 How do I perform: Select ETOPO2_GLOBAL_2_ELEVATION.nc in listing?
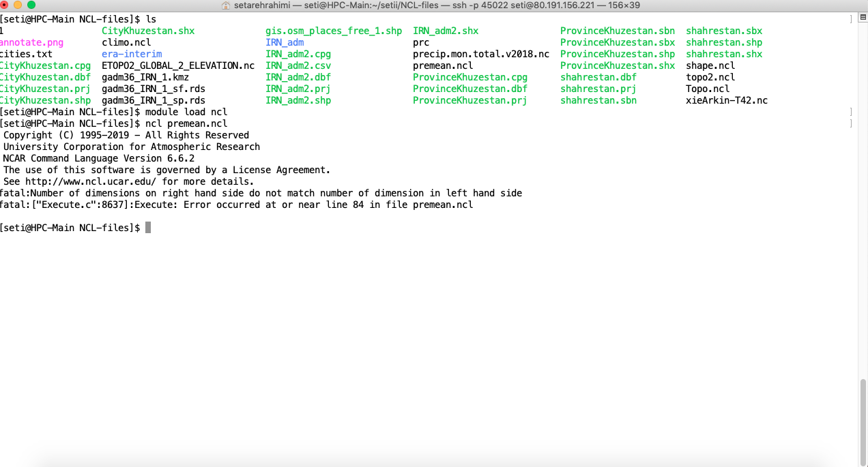tap(178, 65)
